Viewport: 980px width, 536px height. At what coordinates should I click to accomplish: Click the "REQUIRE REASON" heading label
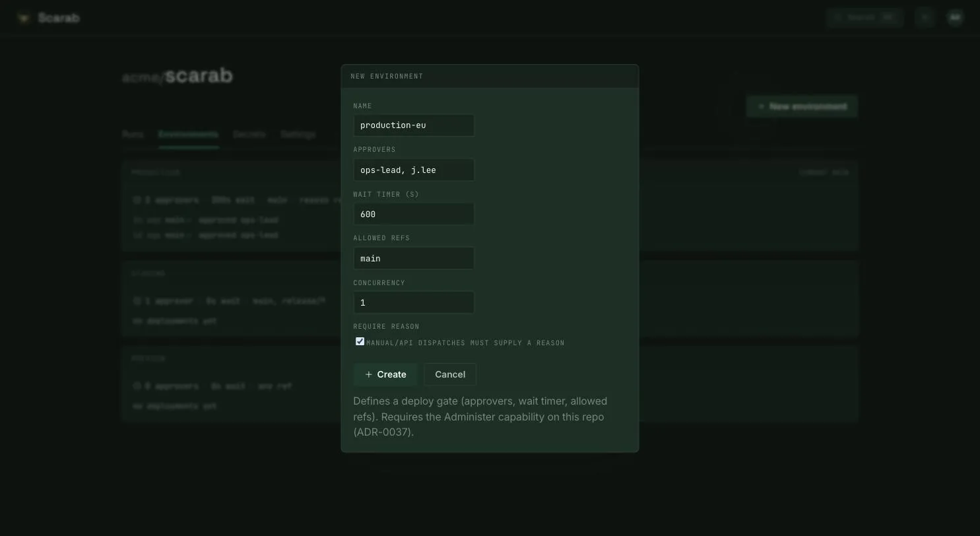point(386,327)
